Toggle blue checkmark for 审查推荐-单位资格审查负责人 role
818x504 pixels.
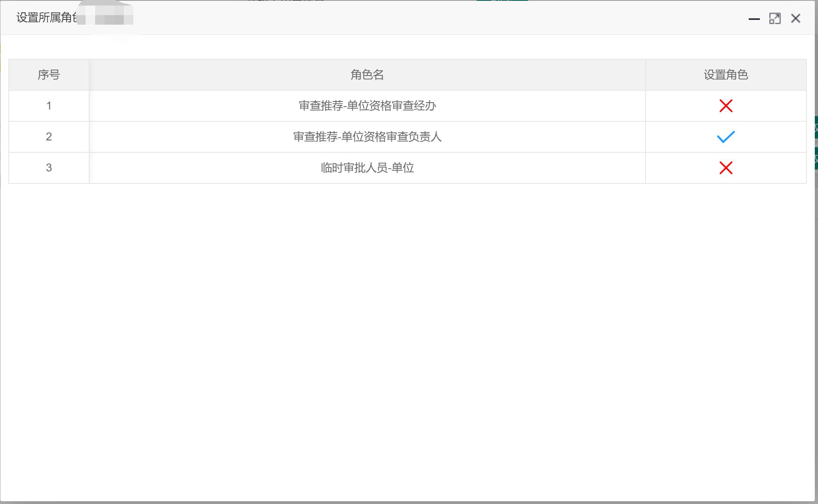[726, 137]
